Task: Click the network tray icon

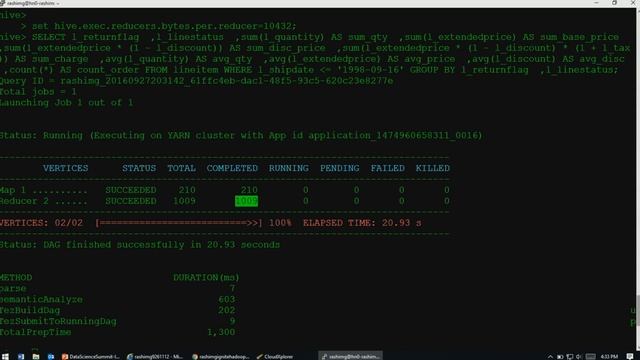Action: (570, 357)
